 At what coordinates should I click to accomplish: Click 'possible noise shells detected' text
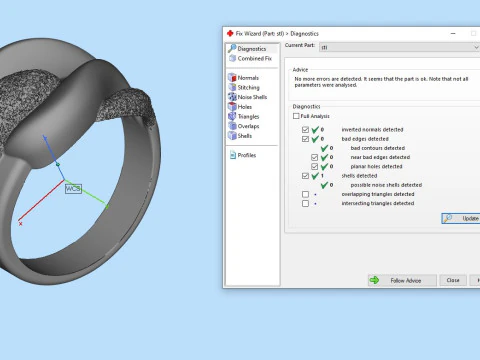[386, 185]
